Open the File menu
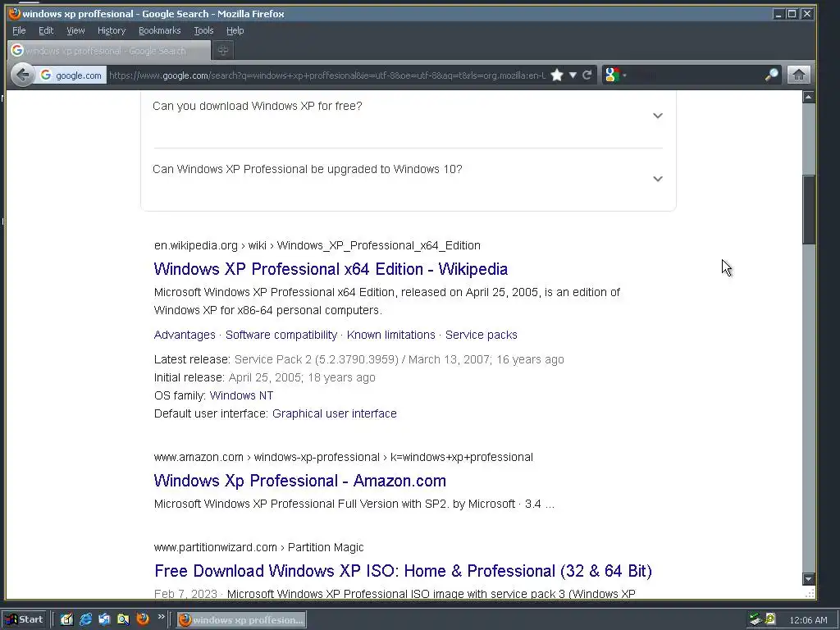This screenshot has height=630, width=840. [x=19, y=30]
